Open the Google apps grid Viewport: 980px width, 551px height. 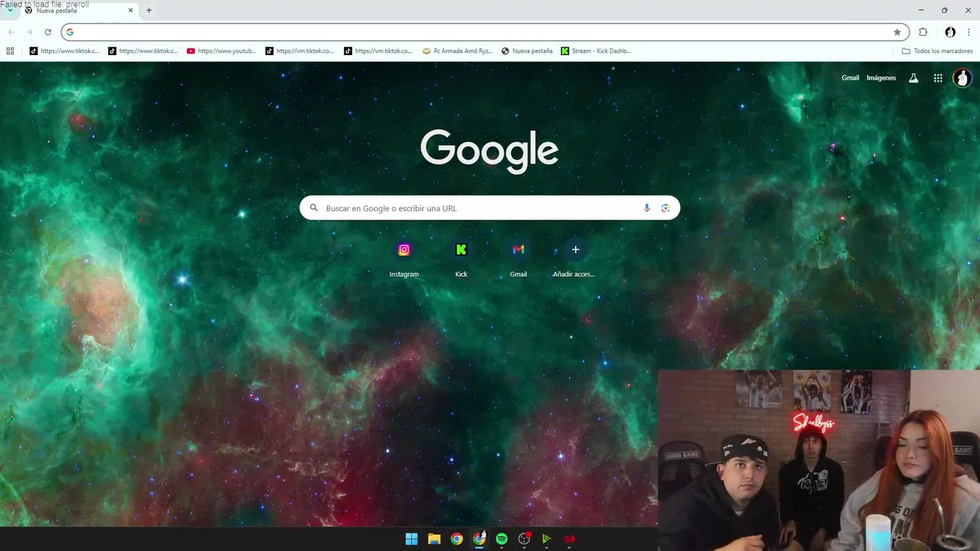938,78
